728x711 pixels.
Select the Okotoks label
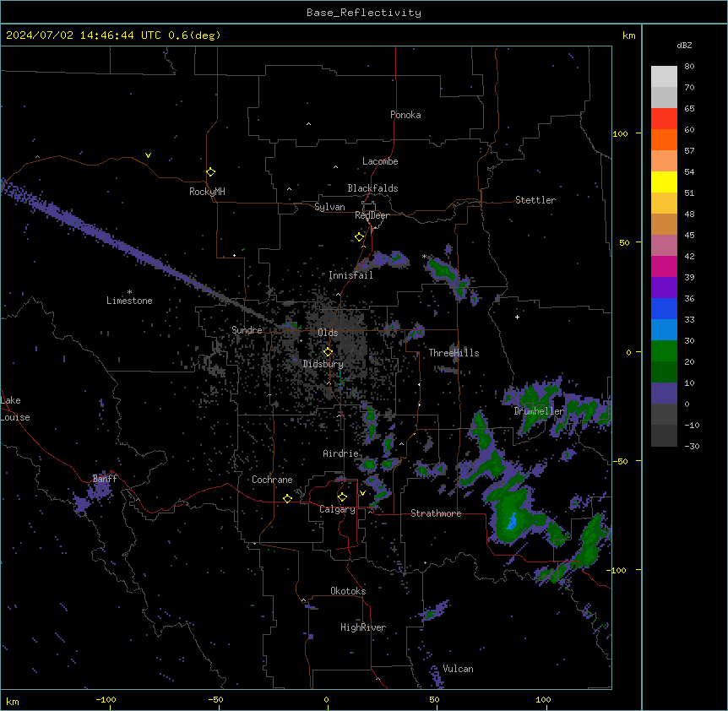(348, 591)
